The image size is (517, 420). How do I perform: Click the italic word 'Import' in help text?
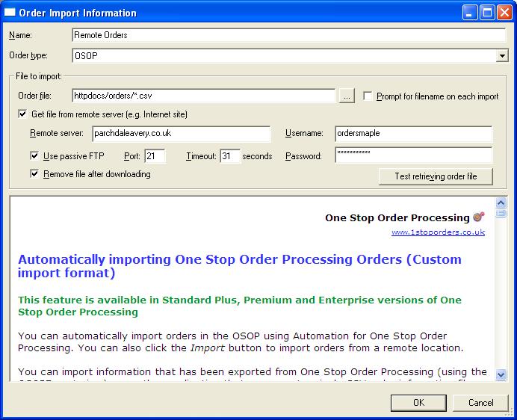208,348
